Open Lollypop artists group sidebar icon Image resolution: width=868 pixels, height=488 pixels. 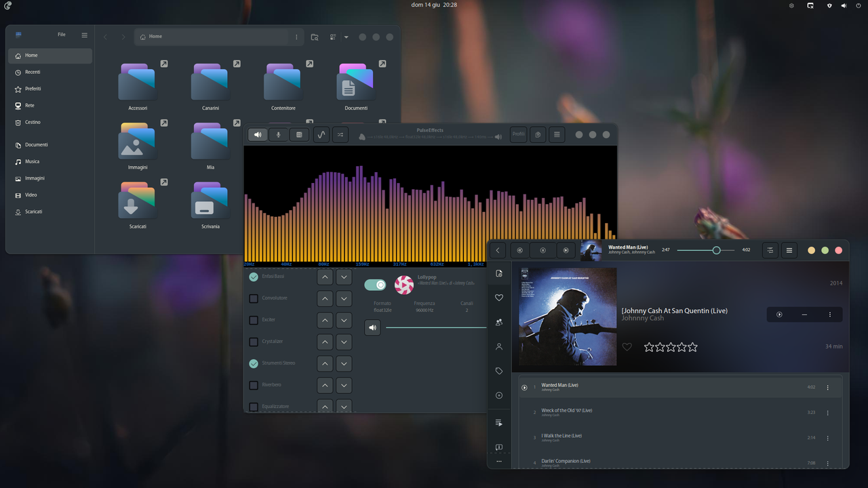(x=499, y=322)
